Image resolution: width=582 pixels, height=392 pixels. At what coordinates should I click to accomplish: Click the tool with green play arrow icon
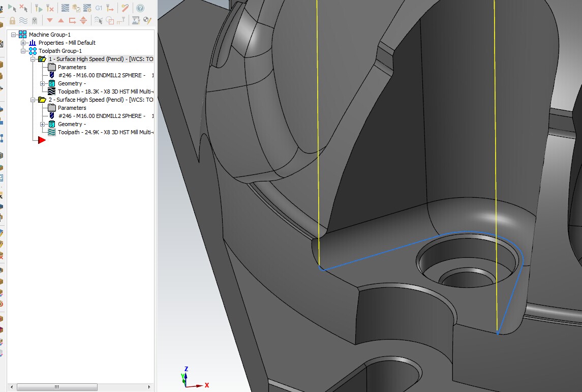(39, 8)
